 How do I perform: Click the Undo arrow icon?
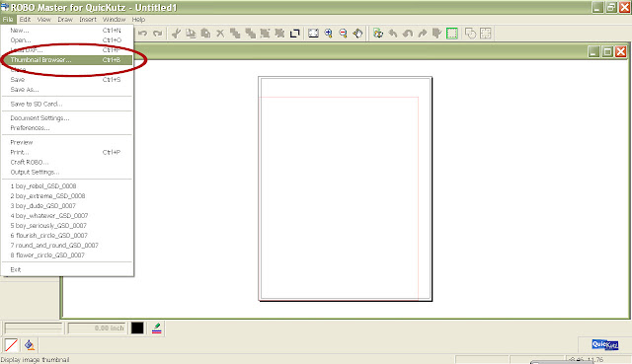tap(142, 34)
